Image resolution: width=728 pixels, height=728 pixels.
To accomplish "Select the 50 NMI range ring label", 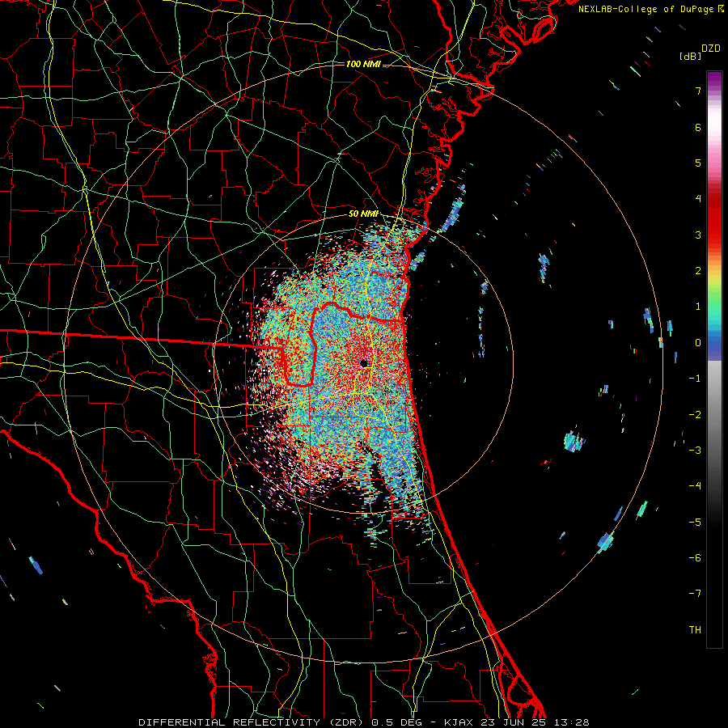I will point(363,214).
